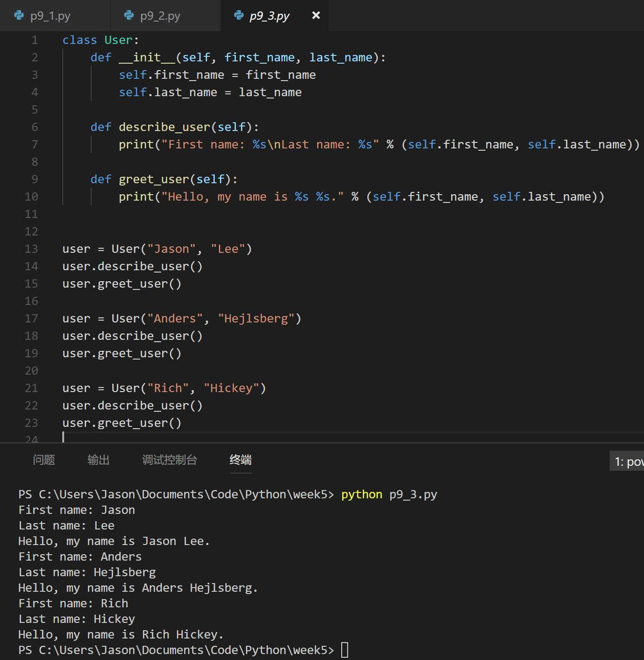This screenshot has width=644, height=660.
Task: Close the p9_3.py tab
Action: coord(316,16)
